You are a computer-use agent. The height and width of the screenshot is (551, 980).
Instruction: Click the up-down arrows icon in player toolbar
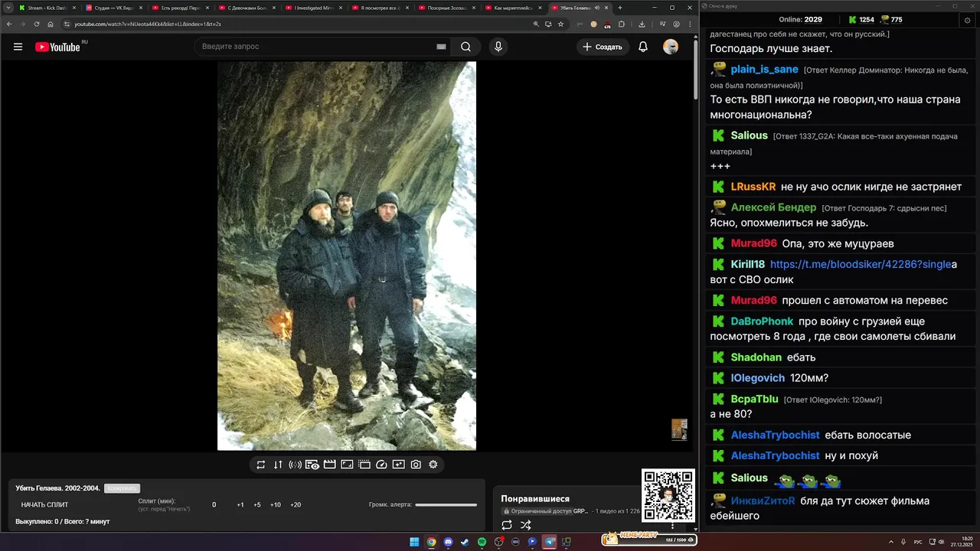278,465
